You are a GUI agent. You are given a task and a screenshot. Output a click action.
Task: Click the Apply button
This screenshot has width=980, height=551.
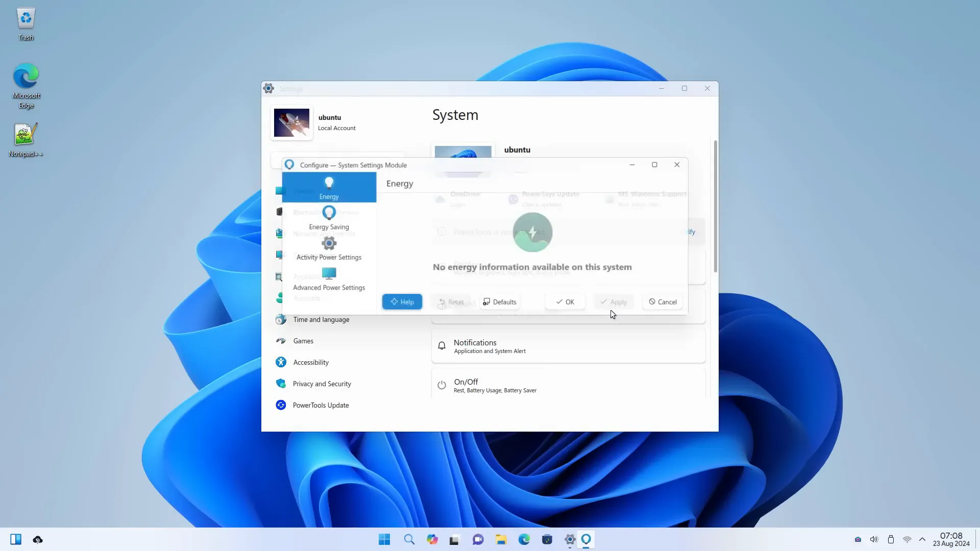point(614,302)
